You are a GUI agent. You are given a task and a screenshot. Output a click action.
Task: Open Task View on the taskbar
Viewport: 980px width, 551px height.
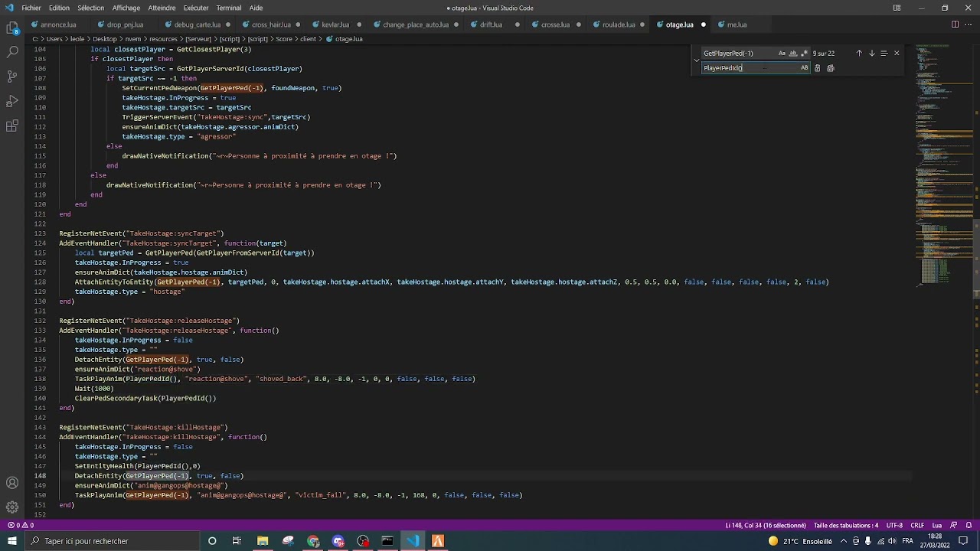coord(237,541)
